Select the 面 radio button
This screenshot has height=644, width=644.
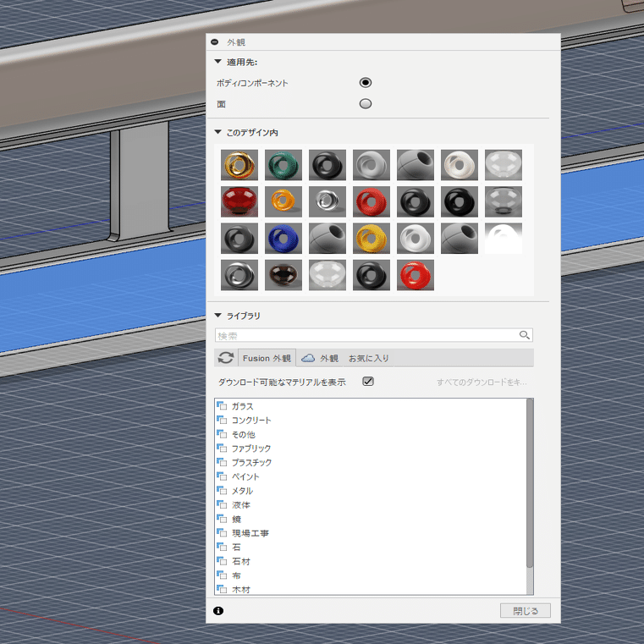pos(365,103)
